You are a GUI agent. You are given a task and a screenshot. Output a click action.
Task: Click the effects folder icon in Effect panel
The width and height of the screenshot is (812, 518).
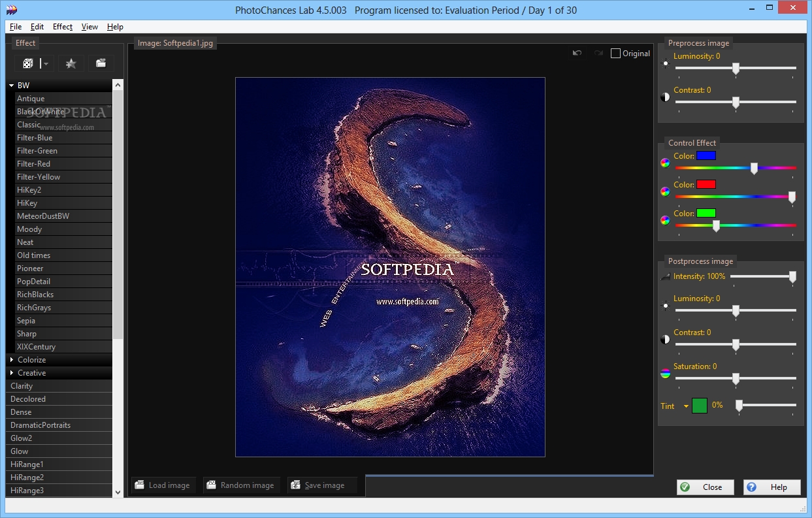[x=101, y=63]
